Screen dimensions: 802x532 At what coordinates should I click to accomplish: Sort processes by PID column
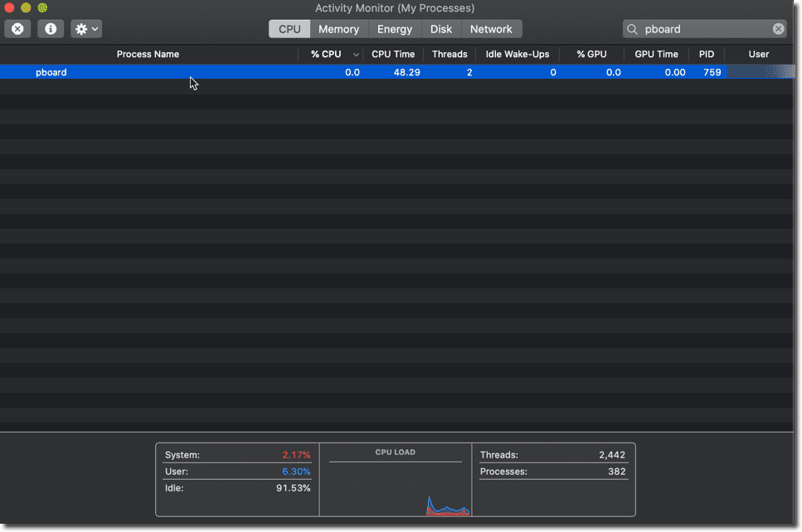click(x=706, y=54)
